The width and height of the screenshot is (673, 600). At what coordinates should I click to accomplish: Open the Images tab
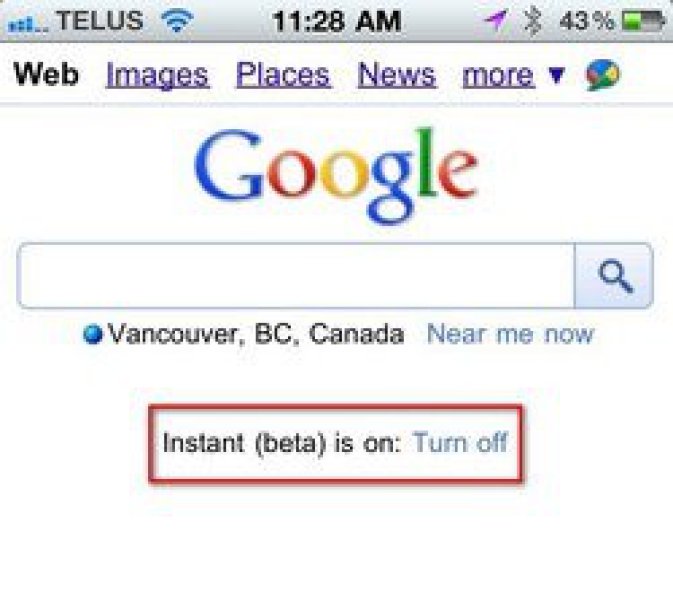click(157, 75)
